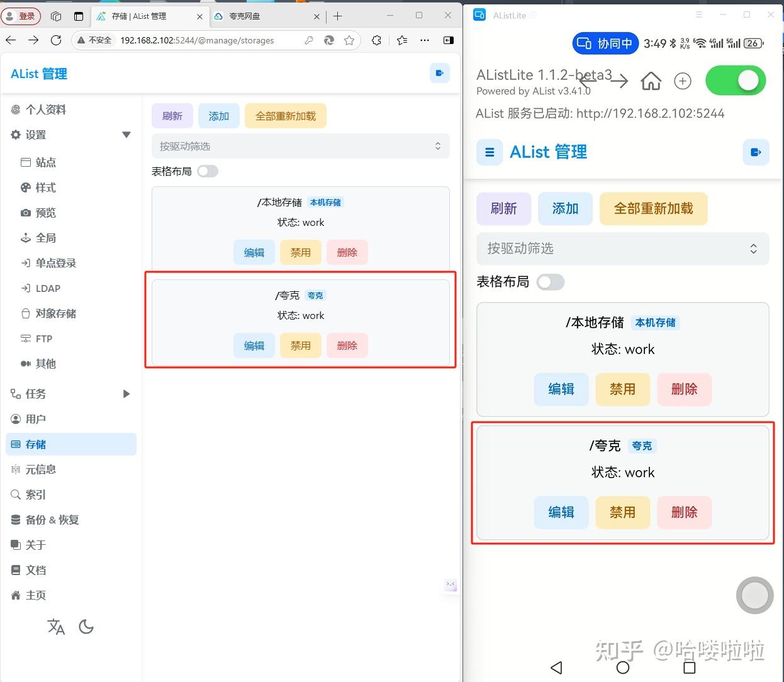This screenshot has width=784, height=682.
Task: Click the logout icon beside AList 管理 header
Action: 439,73
